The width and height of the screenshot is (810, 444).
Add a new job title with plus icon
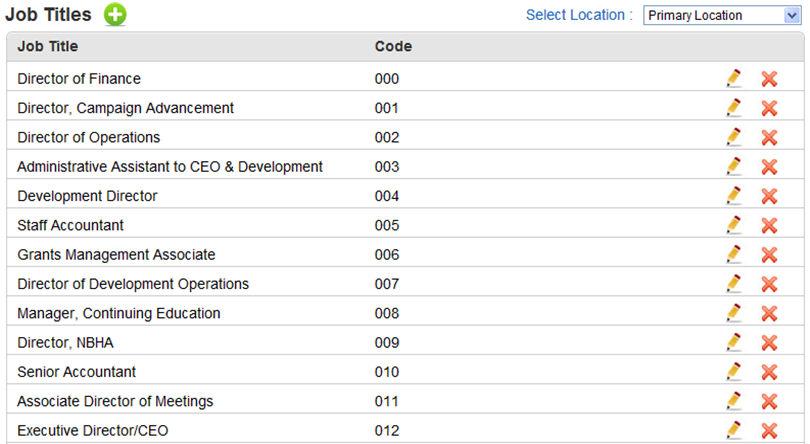115,14
